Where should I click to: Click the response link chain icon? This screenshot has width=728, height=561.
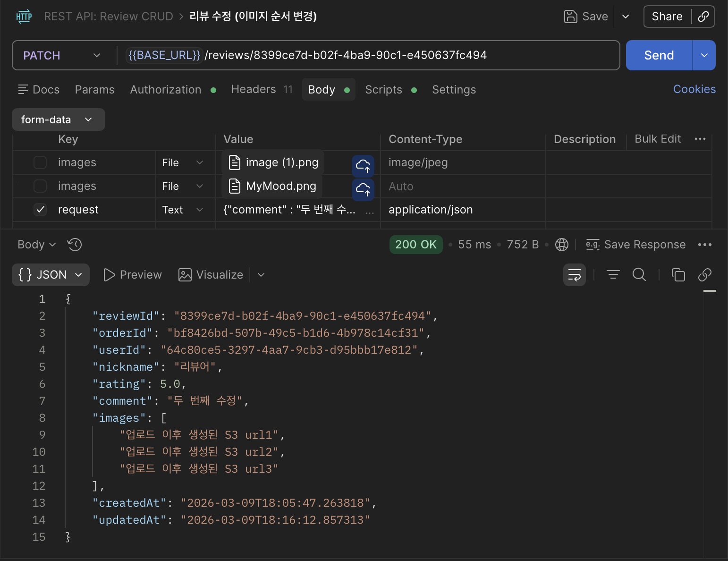705,275
